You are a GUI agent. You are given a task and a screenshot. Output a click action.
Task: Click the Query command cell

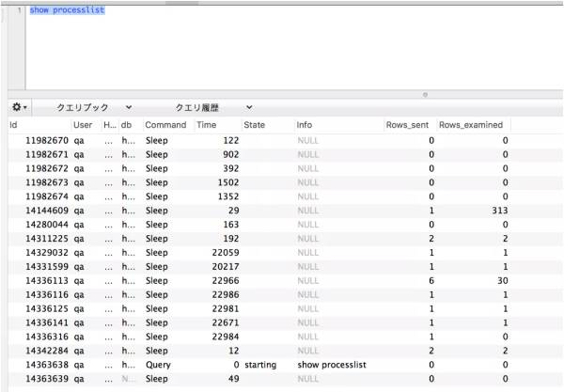coord(158,365)
